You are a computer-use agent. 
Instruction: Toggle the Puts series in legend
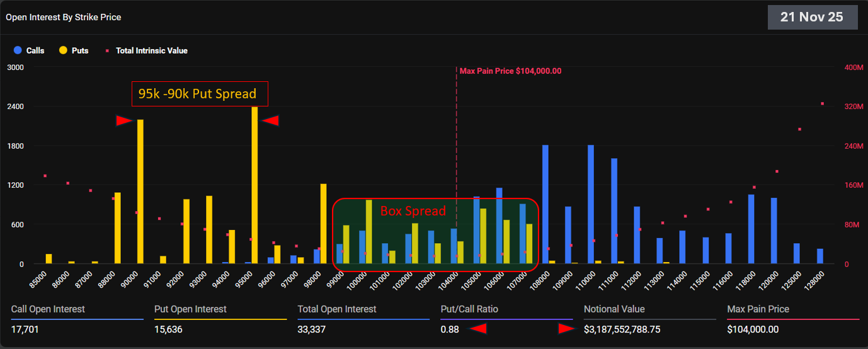(x=74, y=50)
